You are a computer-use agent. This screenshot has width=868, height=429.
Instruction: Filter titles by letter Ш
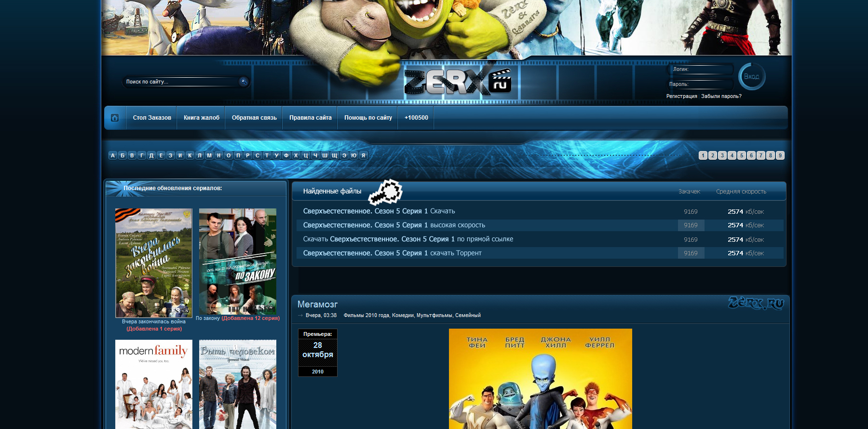click(325, 155)
